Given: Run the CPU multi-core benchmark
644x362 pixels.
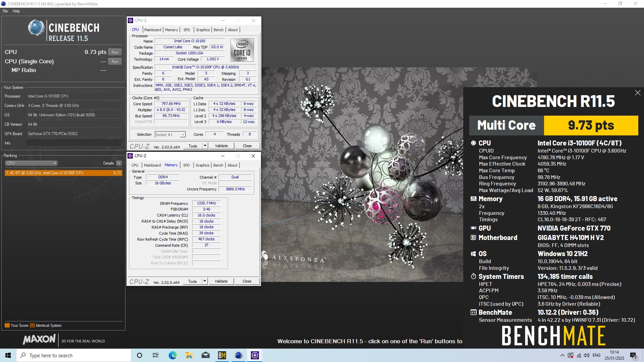Looking at the screenshot, I should point(115,52).
